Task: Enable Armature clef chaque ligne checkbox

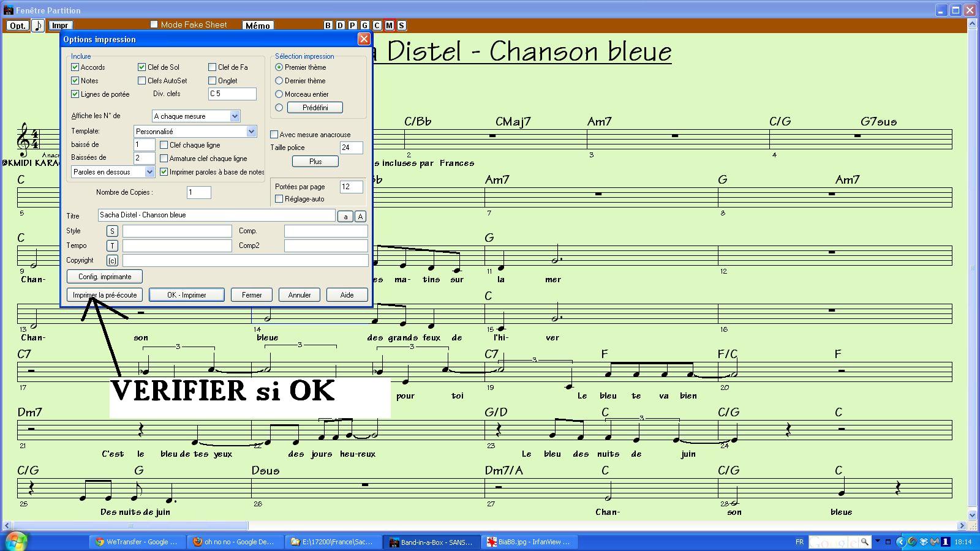Action: coord(164,159)
